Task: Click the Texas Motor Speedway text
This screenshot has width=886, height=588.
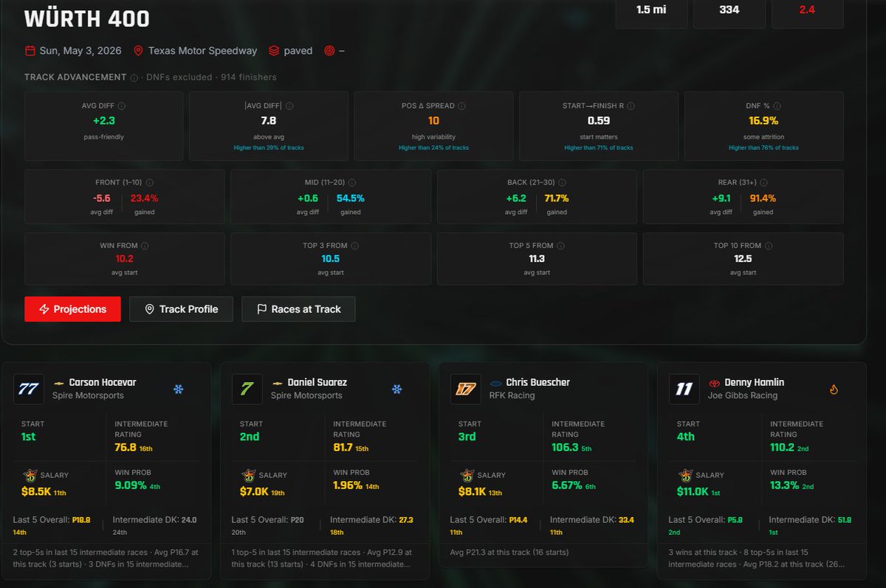Action: (x=202, y=51)
